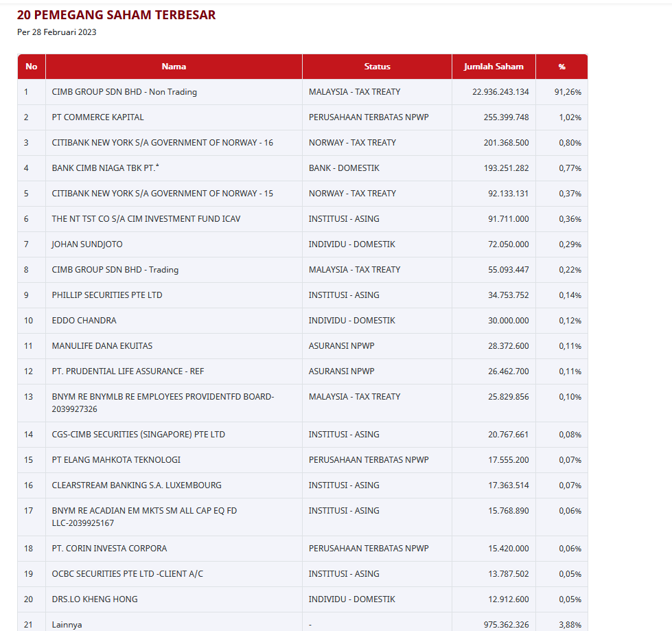Viewport: 672px width, 631px height.
Task: Click share count 201.368.500
Action: (506, 142)
